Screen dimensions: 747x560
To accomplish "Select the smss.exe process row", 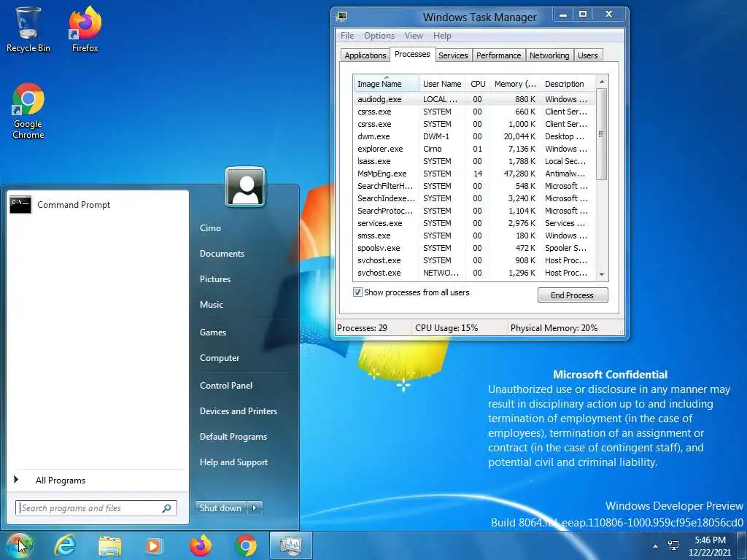I will pos(474,236).
